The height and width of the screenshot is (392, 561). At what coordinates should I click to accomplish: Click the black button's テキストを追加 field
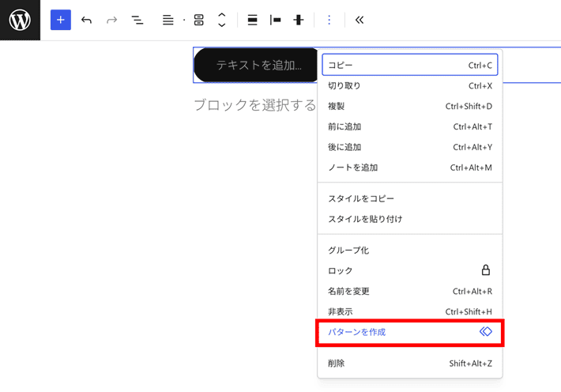click(x=259, y=65)
